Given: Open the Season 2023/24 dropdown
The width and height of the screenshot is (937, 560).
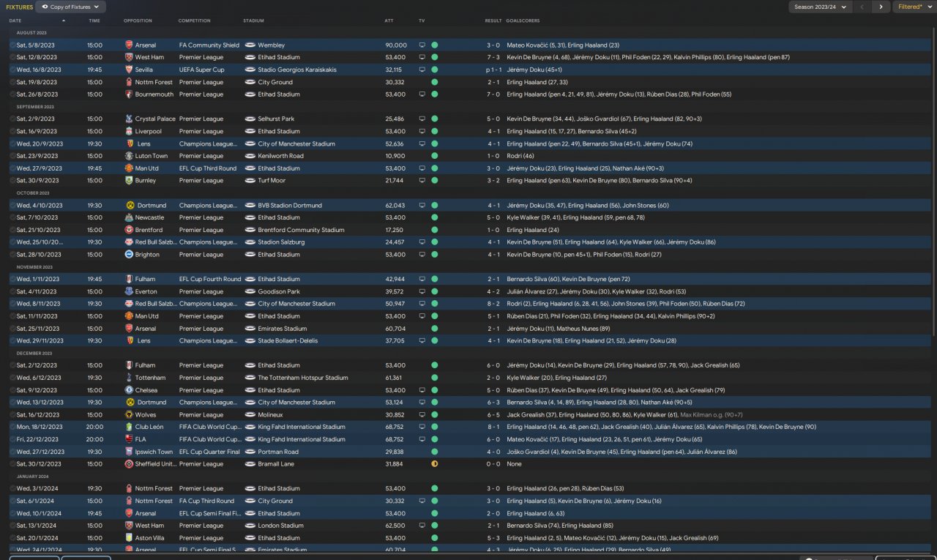Looking at the screenshot, I should click(x=821, y=7).
